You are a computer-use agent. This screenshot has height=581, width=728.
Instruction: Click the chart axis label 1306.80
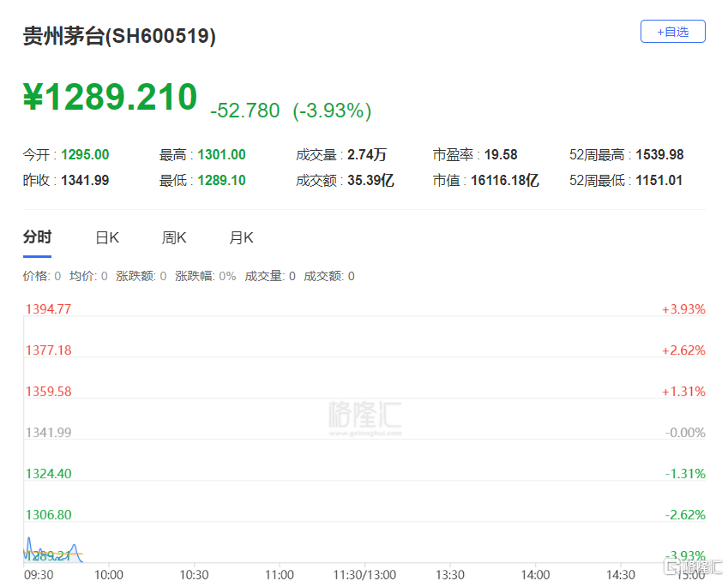click(x=48, y=515)
